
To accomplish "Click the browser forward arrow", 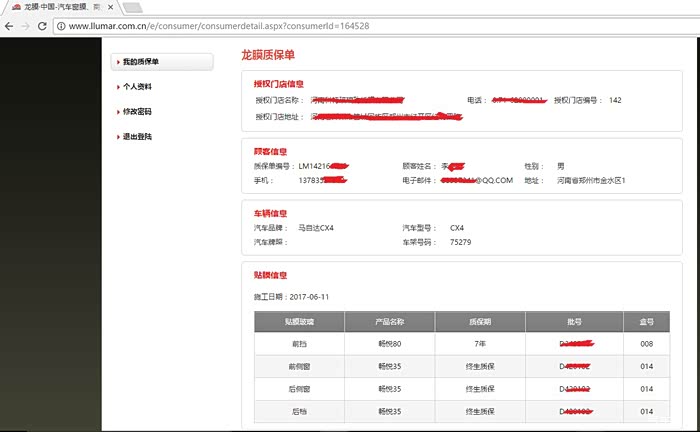I will click(27, 25).
